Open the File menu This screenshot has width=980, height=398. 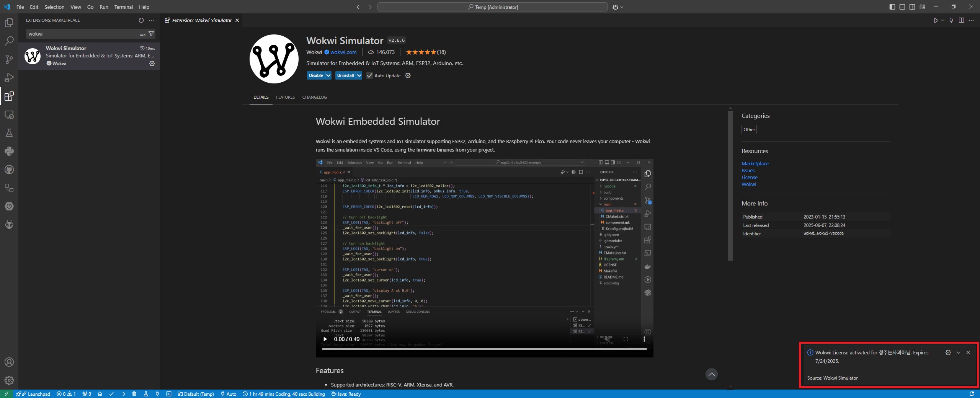20,7
